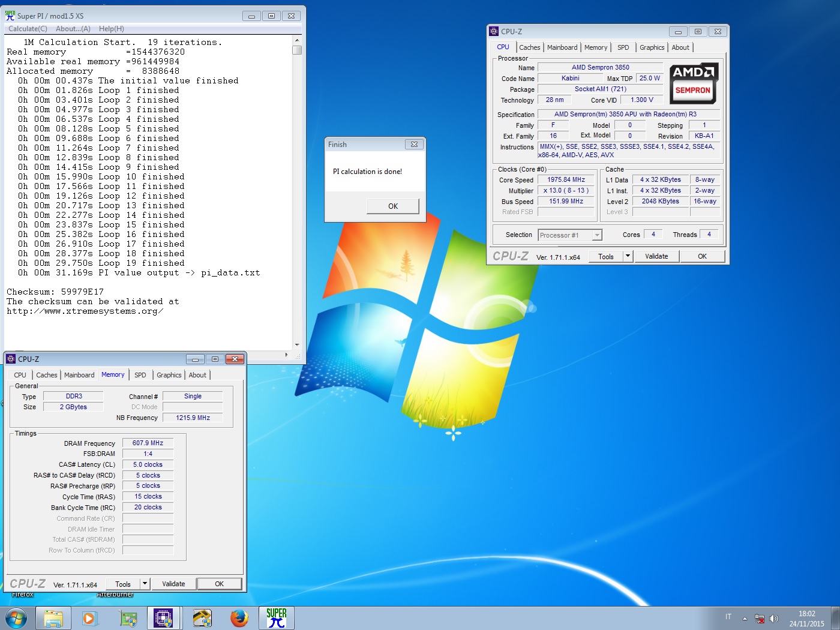Click the Level 2 cache value 2048 KBytes
The height and width of the screenshot is (630, 840).
pos(660,201)
